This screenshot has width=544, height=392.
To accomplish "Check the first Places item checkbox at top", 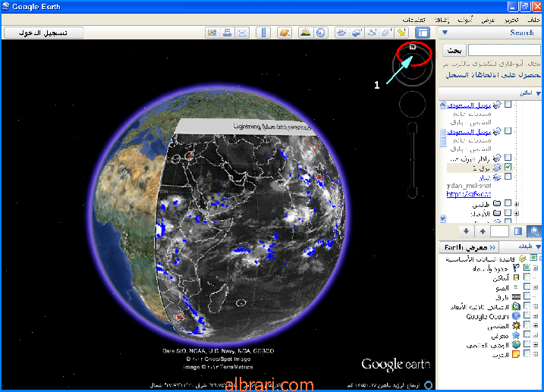I will coord(508,105).
